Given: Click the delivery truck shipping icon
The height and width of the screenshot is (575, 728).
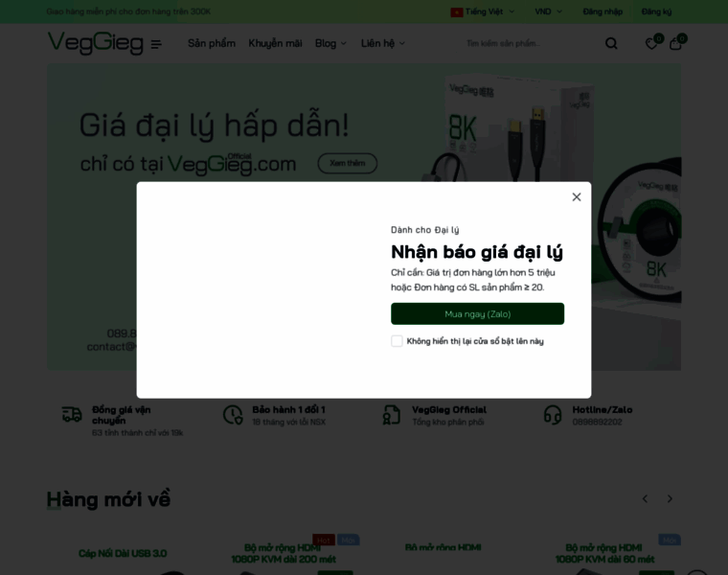Looking at the screenshot, I should (72, 414).
